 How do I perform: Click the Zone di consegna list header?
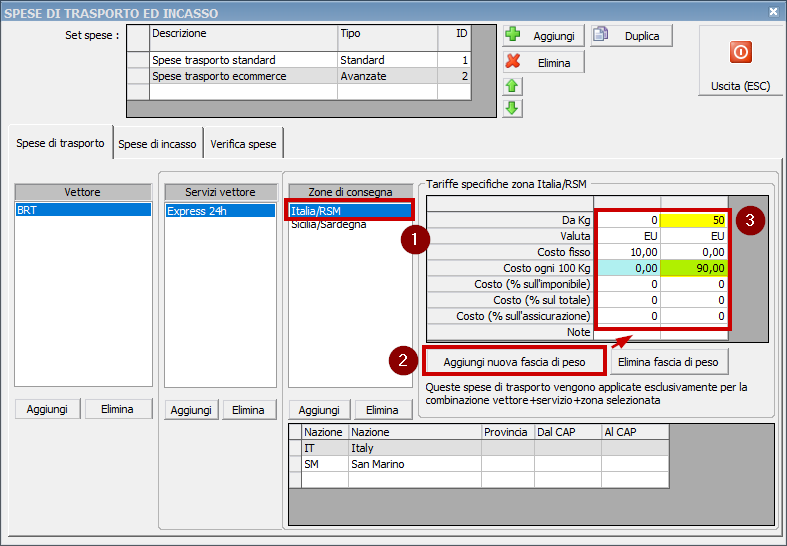coord(350,192)
